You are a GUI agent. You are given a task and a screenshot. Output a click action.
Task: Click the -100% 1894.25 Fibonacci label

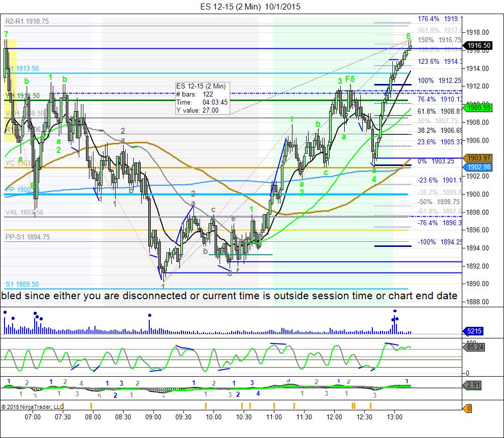click(x=439, y=242)
